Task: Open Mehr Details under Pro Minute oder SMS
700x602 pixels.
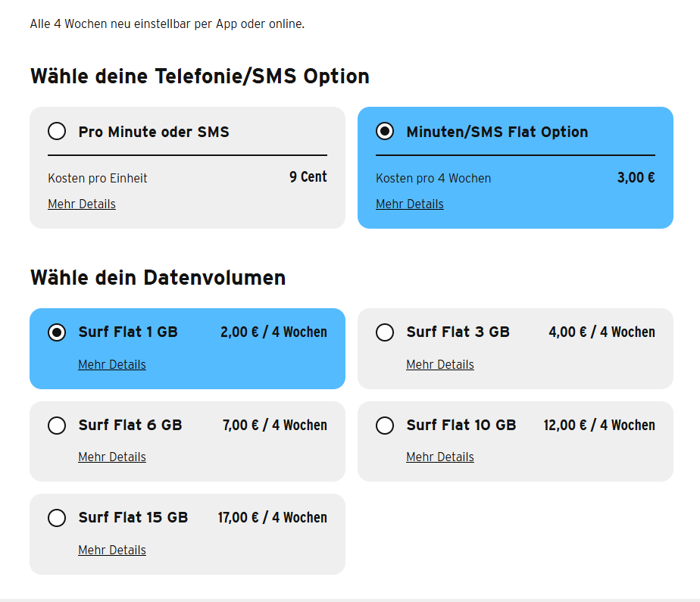Action: [82, 204]
